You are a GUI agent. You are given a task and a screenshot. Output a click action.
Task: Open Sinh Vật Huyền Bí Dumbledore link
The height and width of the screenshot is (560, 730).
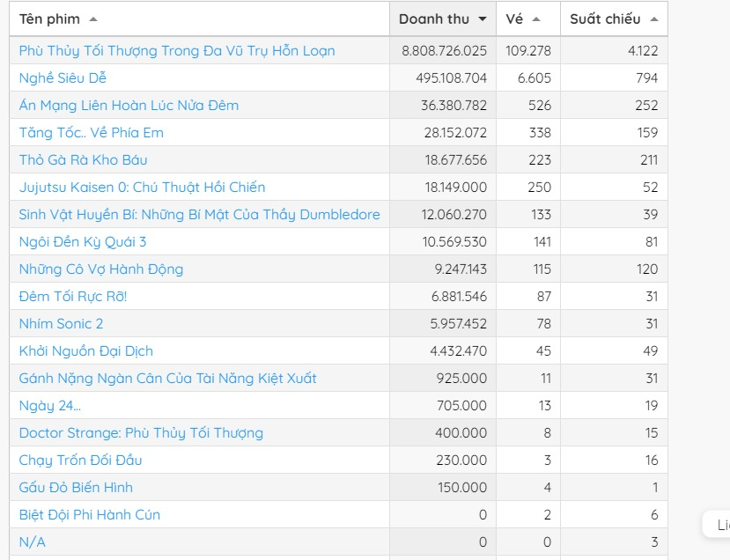[x=199, y=215]
